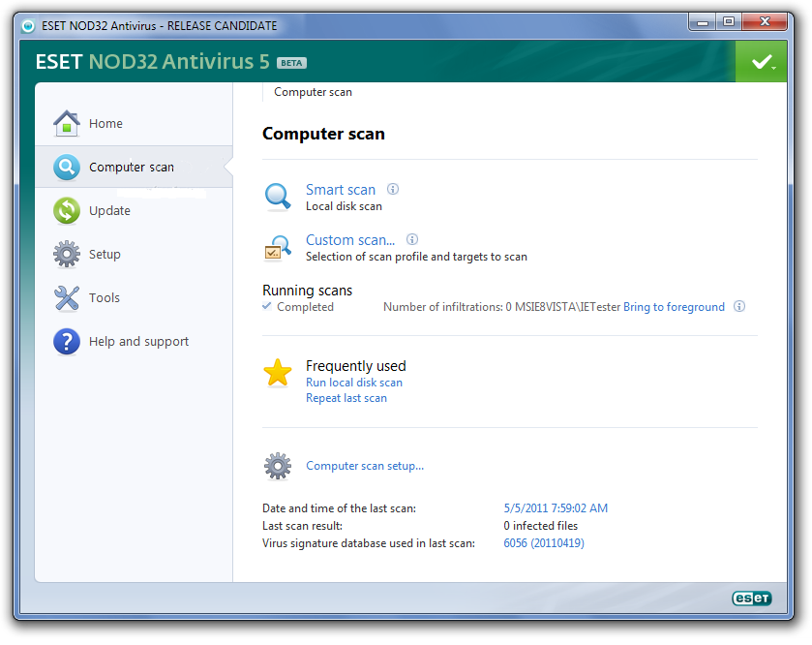The width and height of the screenshot is (812, 645).
Task: Click the gear icon beside Computer scan setup
Action: coord(278,466)
